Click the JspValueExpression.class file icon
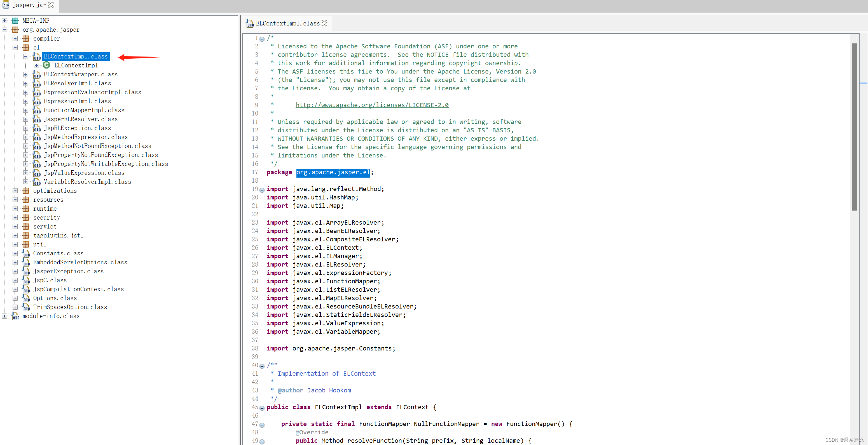 [x=37, y=173]
